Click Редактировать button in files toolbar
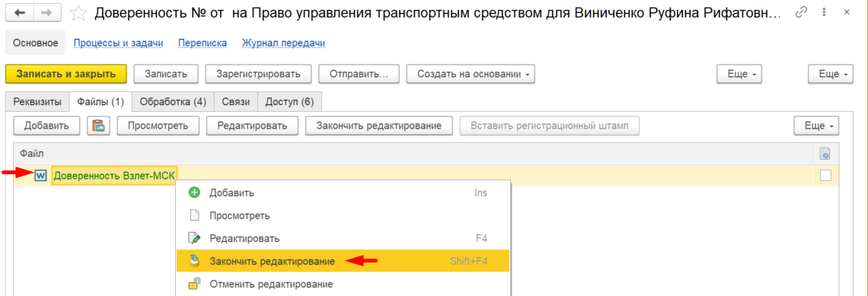The image size is (868, 296). [253, 126]
